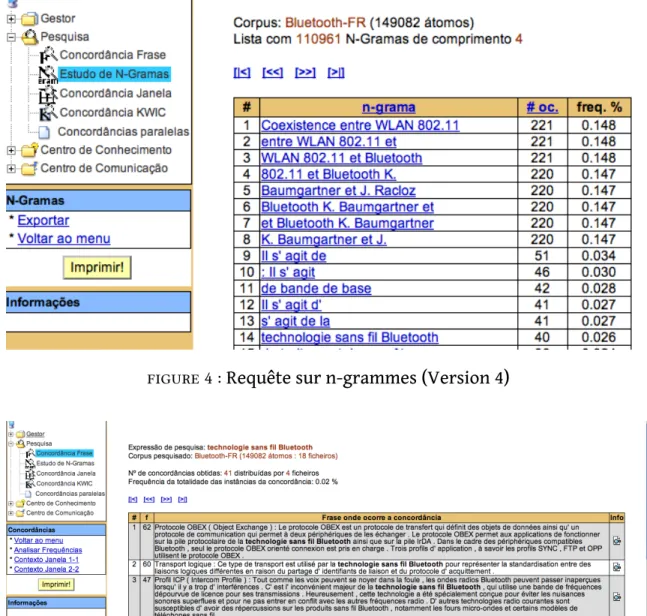The image size is (647, 616).
Task: Click the Concordância Frase icon in upper tree
Action: [48, 55]
